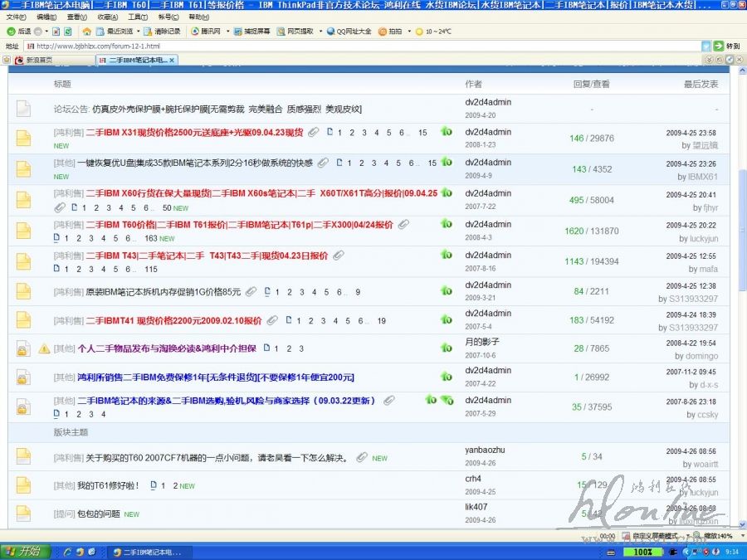Switch to the 新浪首页 browser tab

point(39,60)
